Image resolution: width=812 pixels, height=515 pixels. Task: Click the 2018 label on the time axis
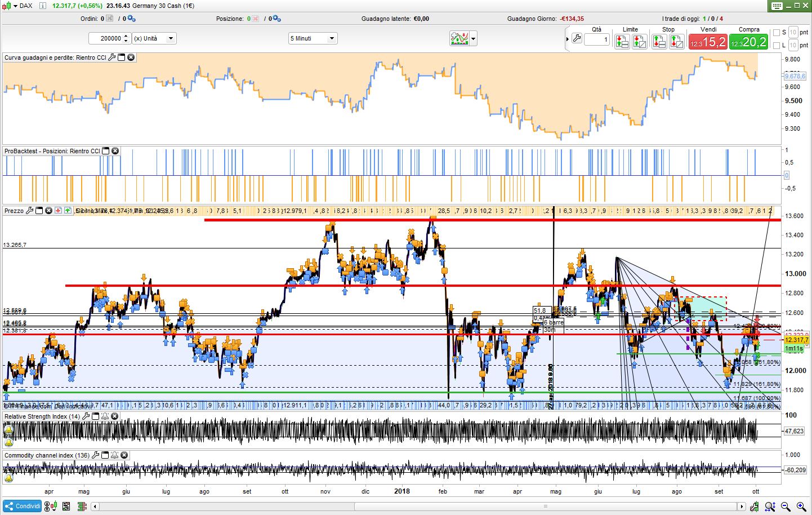402,491
